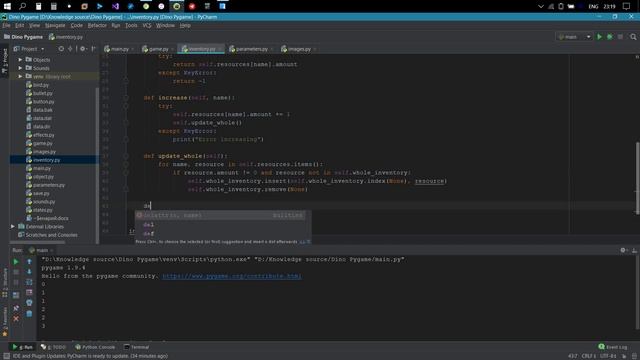The width and height of the screenshot is (640, 360).
Task: Toggle pin tab in Run panel
Action: 16,308
